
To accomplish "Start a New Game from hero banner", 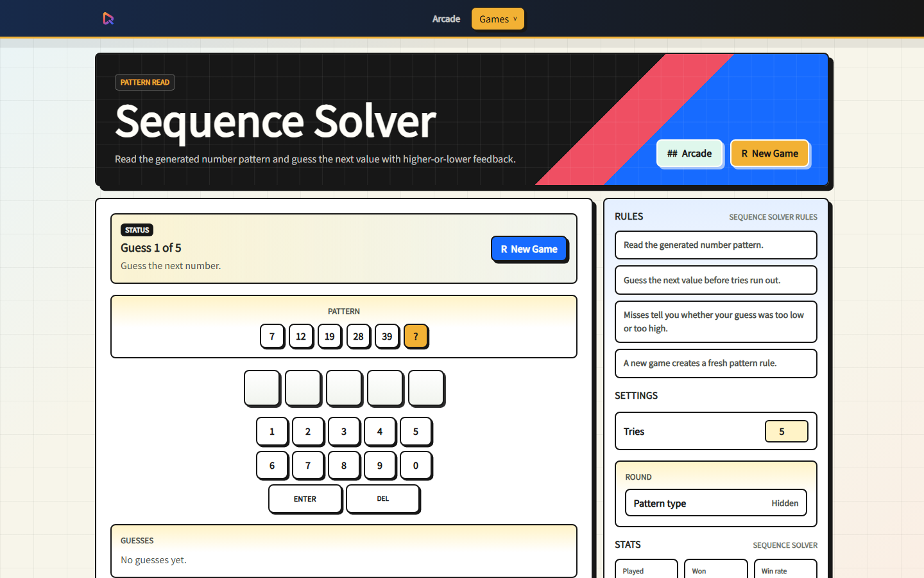I will click(x=770, y=153).
